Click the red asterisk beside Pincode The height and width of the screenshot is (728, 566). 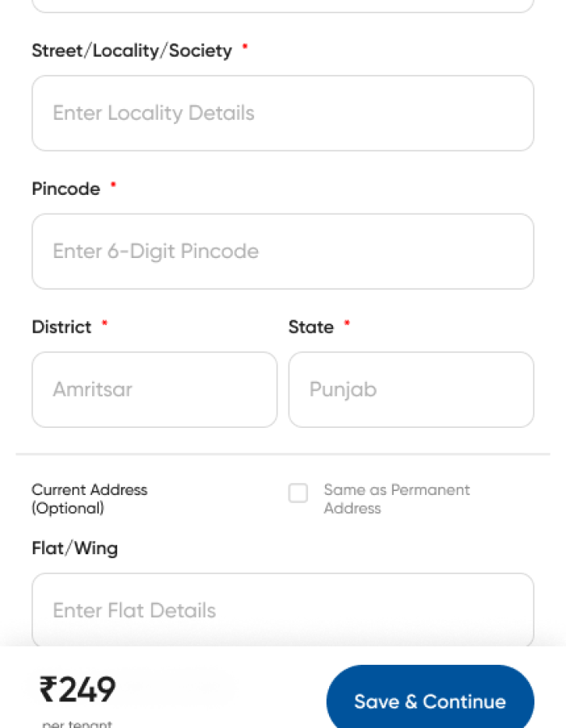click(x=112, y=185)
